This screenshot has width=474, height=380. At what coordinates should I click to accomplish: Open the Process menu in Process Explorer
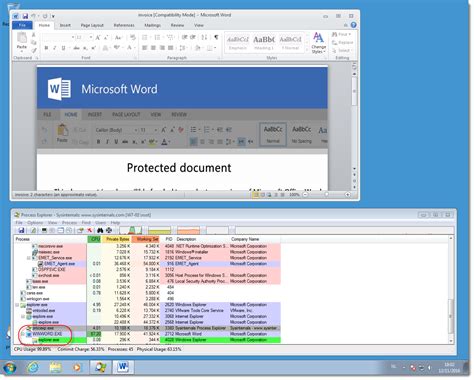click(69, 223)
